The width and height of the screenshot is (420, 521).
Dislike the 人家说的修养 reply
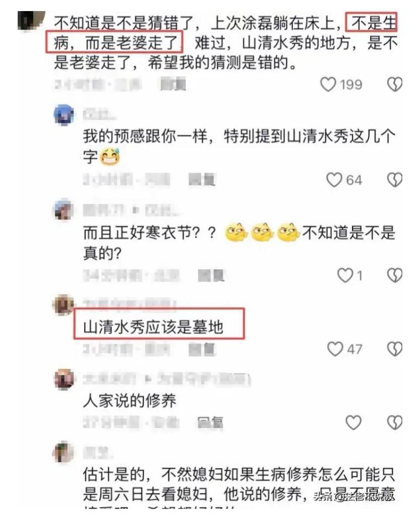tap(395, 423)
